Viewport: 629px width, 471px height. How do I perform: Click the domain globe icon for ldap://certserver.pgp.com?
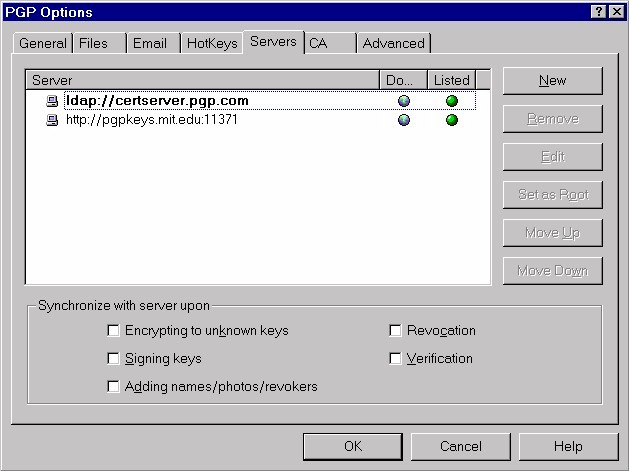point(404,101)
